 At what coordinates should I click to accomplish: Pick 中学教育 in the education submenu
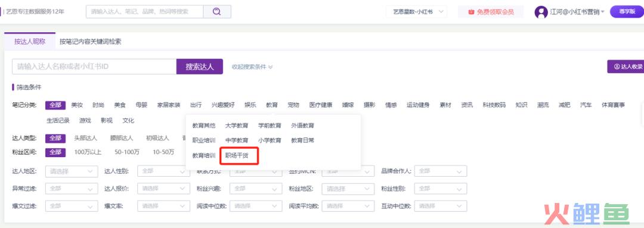click(x=237, y=140)
